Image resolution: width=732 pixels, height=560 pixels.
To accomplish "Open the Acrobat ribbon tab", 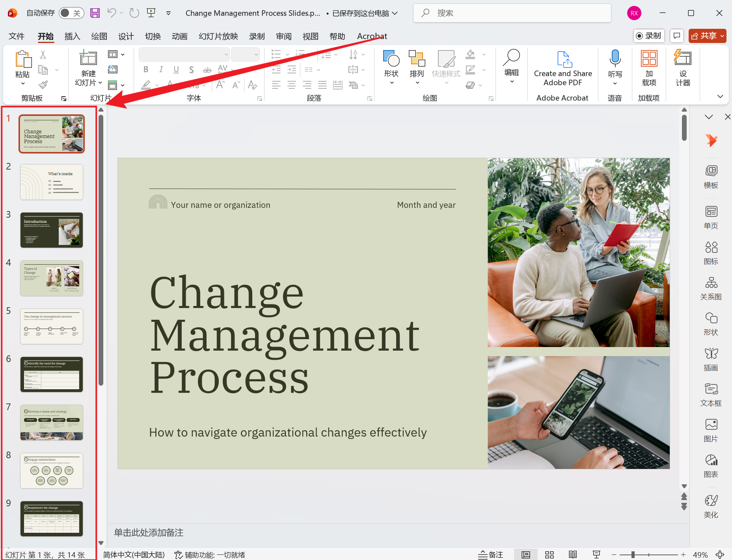I will click(x=372, y=36).
